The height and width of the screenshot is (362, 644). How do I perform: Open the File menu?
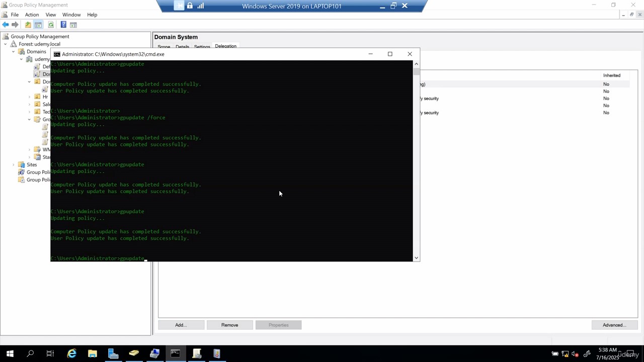coord(15,15)
